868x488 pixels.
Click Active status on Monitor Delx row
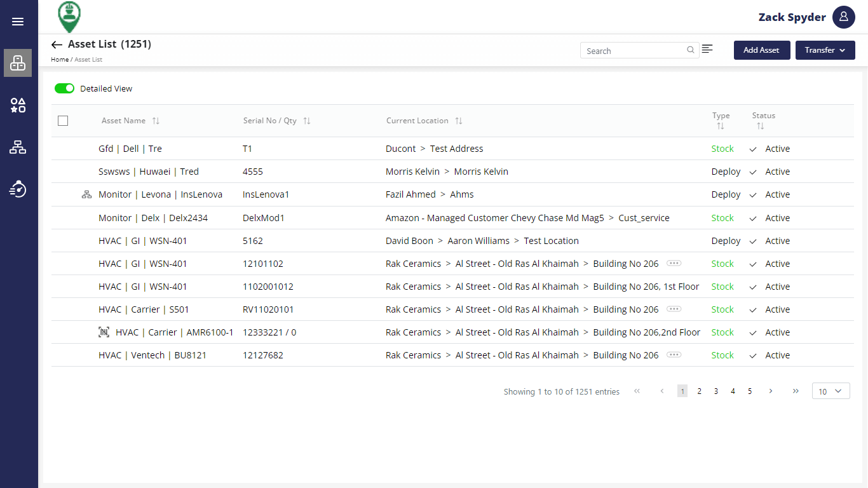[x=778, y=218]
